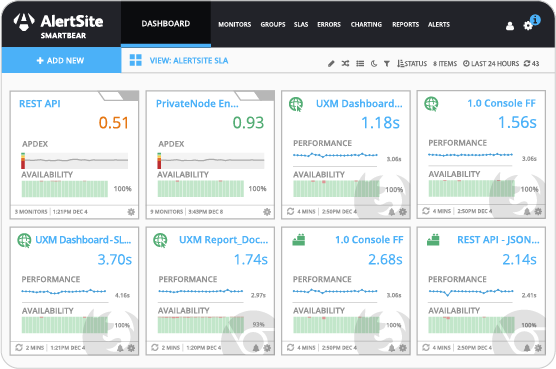
Task: Click refresh icon on 1.18s tile footer
Action: [x=290, y=211]
